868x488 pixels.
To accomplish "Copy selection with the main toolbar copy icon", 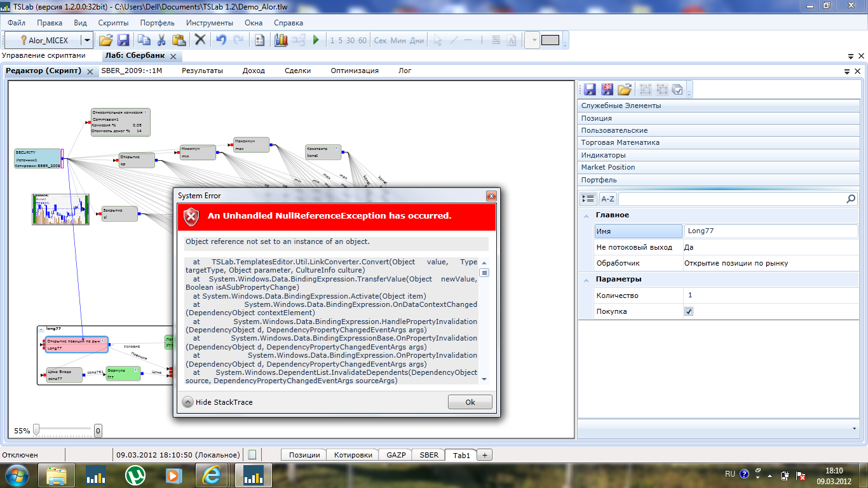I will coord(144,40).
